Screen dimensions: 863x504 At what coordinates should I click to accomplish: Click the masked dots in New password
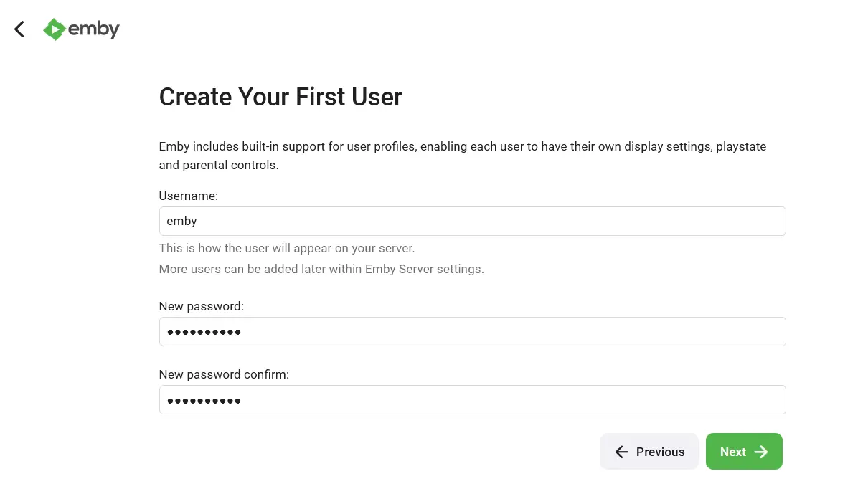[x=204, y=332]
